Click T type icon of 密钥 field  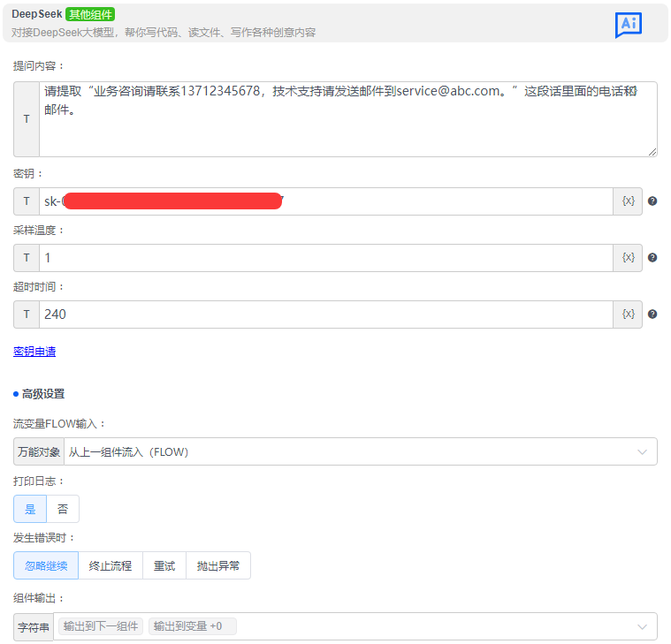pyautogui.click(x=27, y=201)
